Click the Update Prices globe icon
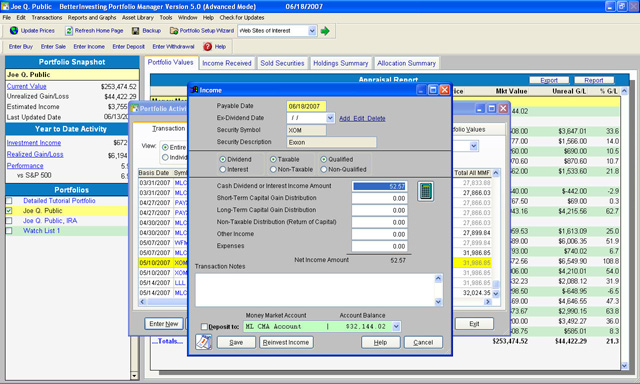 pyautogui.click(x=14, y=31)
